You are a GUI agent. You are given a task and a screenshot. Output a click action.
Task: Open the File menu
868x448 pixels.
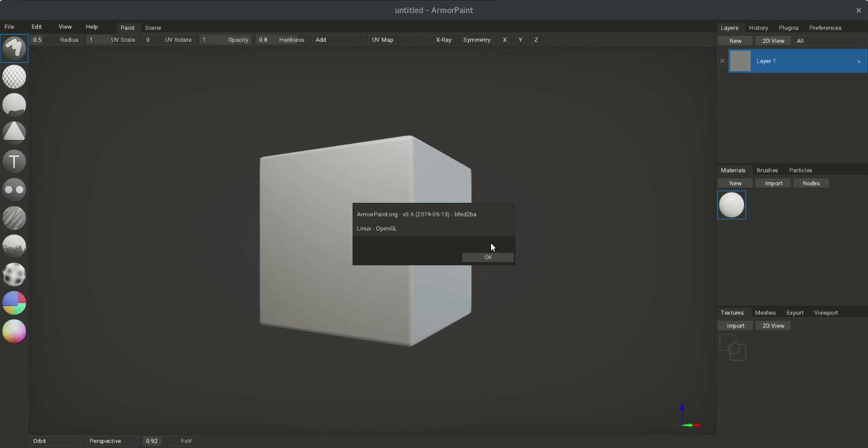pos(9,27)
